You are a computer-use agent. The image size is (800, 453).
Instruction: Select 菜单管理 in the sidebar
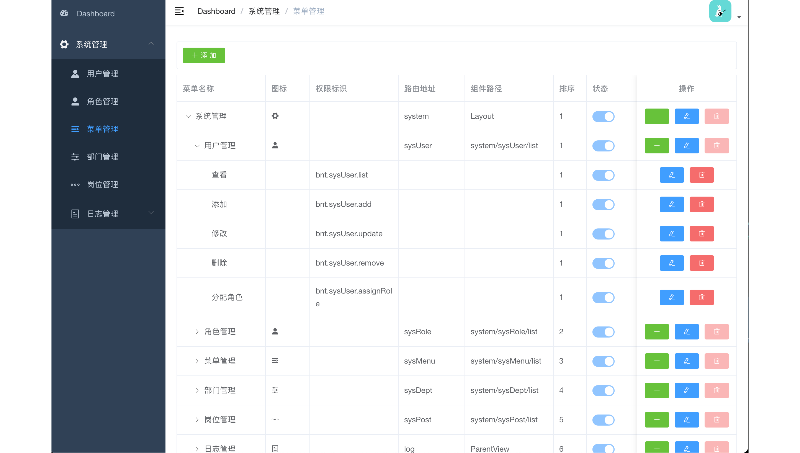click(x=108, y=129)
